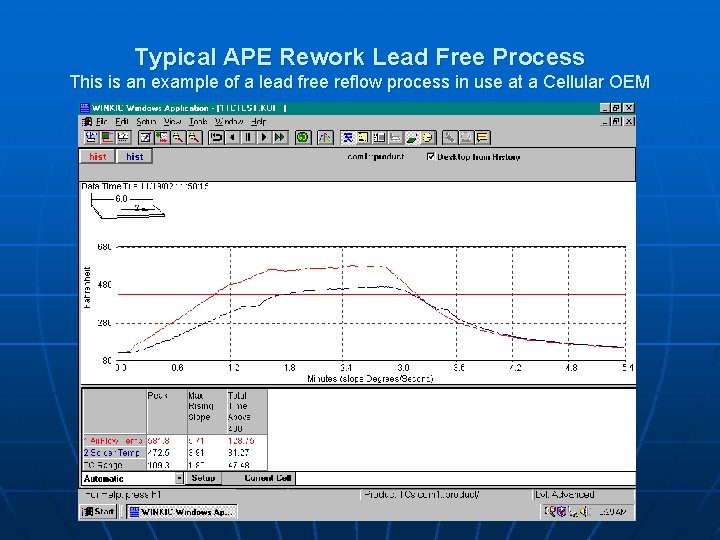Click the blue curve graph icon in toolbar

click(91, 137)
